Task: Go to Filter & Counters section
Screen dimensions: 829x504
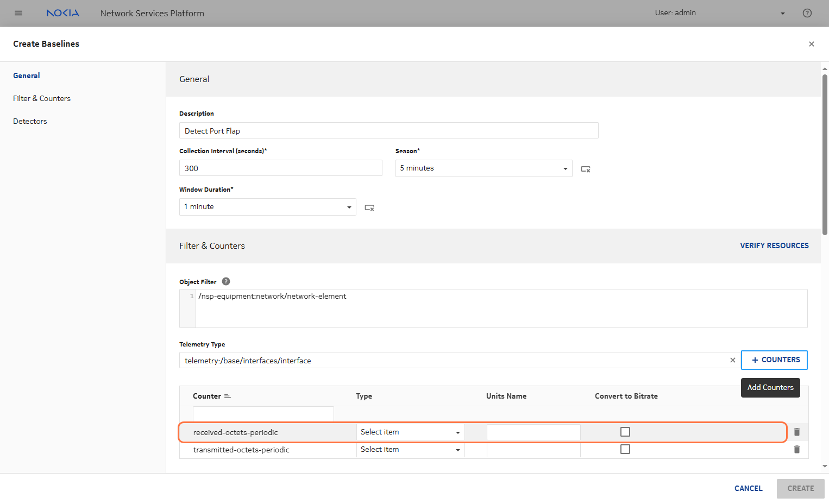Action: click(42, 98)
